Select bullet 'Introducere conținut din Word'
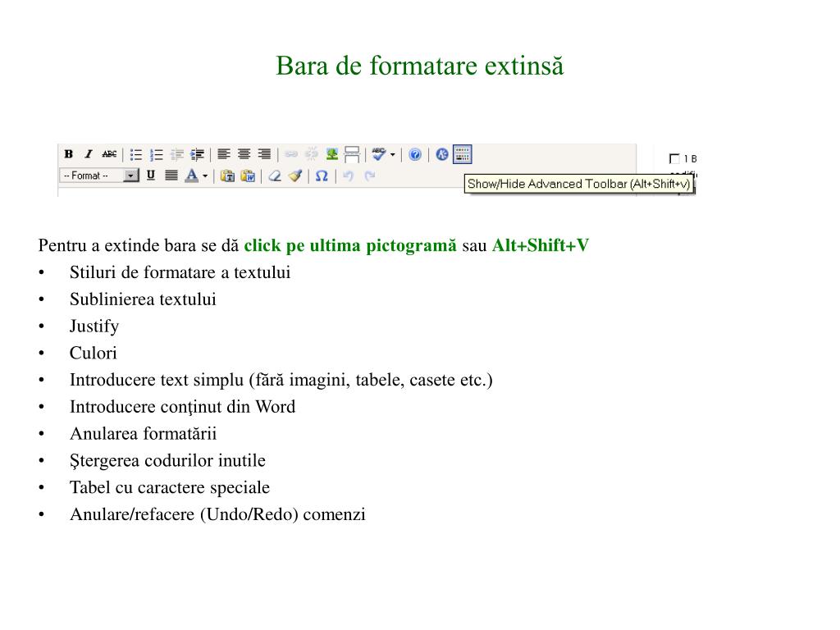 point(183,407)
